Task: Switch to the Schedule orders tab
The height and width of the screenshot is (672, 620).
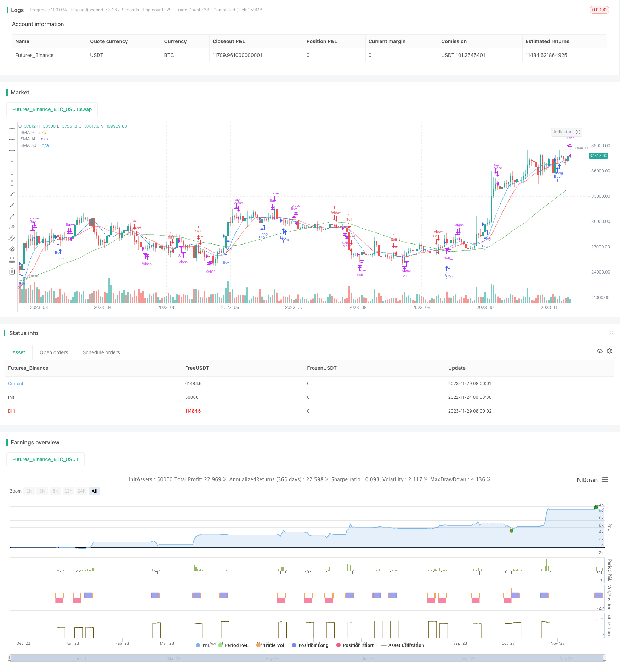Action: pos(101,352)
